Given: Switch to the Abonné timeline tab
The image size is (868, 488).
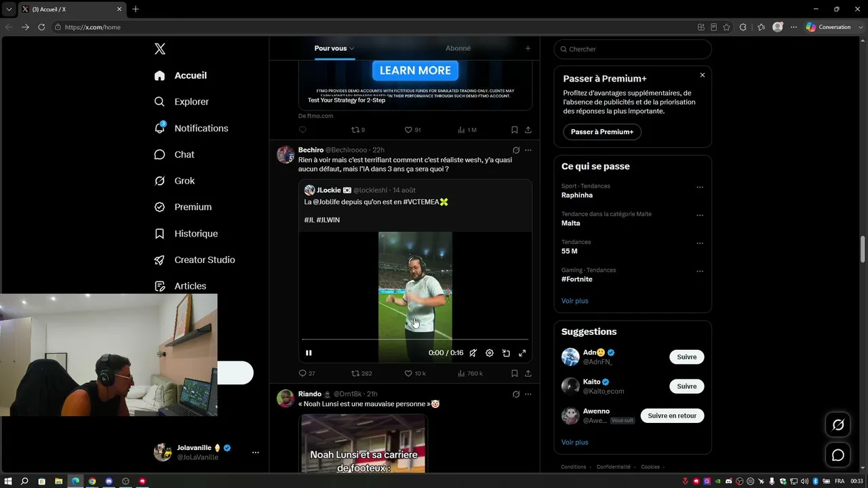Looking at the screenshot, I should tap(458, 48).
